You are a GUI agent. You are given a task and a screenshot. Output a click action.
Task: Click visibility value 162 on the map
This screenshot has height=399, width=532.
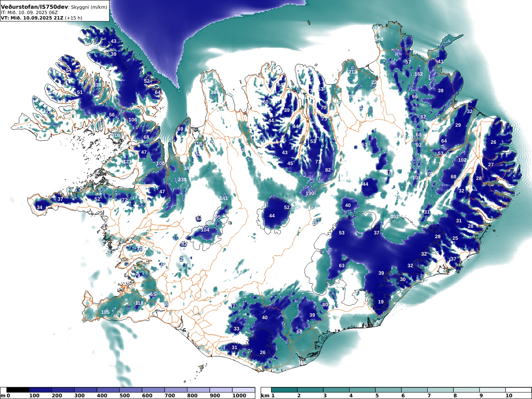click(419, 74)
